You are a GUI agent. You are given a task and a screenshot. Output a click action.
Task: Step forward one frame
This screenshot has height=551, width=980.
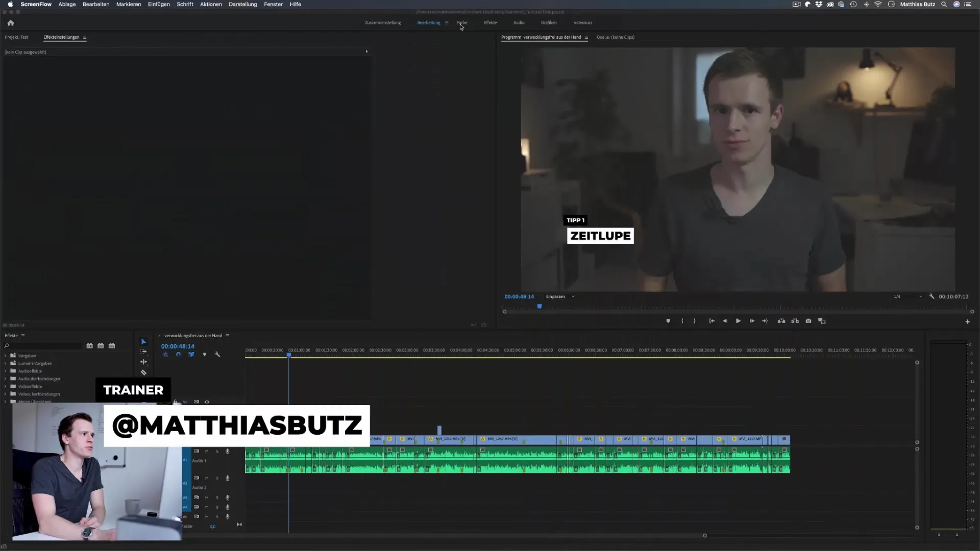click(x=752, y=321)
